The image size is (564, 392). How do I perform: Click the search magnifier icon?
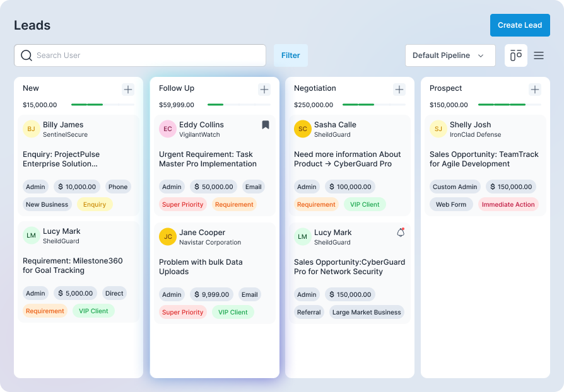(x=26, y=55)
